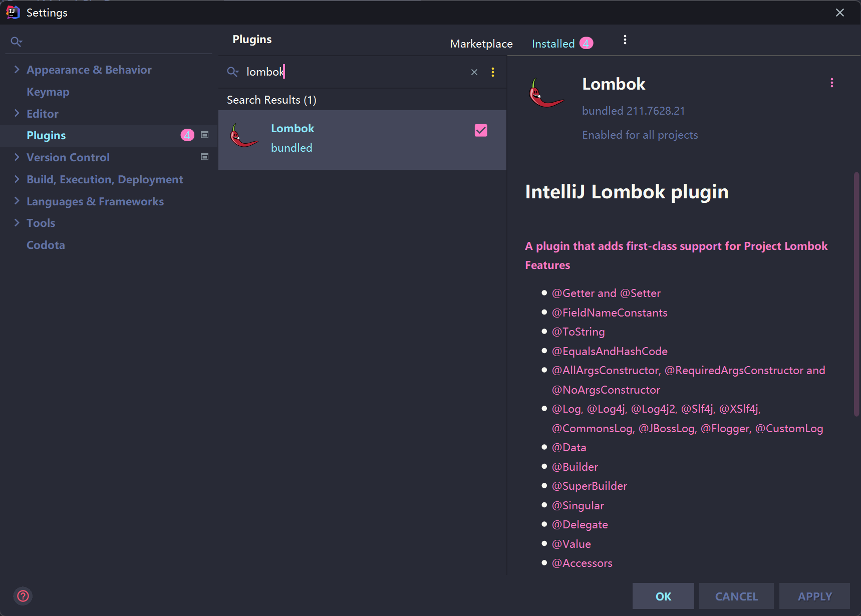Viewport: 861px width, 616px height.
Task: Click the settings search magnifier icon
Action: pyautogui.click(x=17, y=42)
